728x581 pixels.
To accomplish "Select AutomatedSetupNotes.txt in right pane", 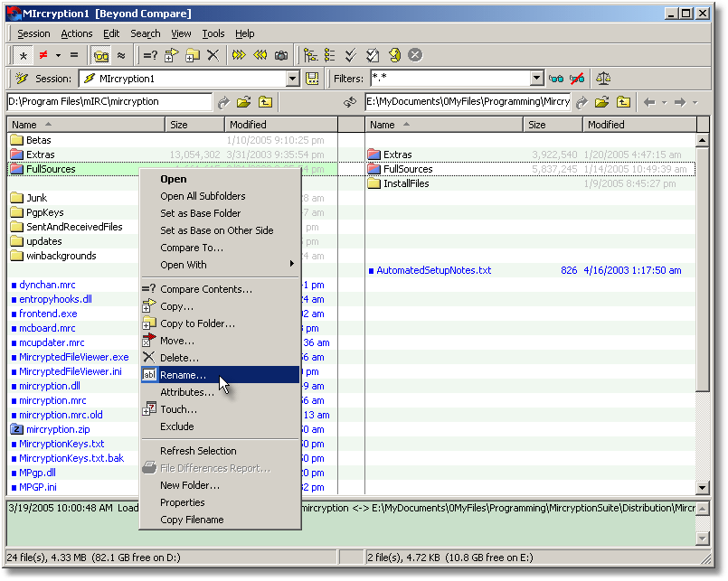I will tap(434, 270).
